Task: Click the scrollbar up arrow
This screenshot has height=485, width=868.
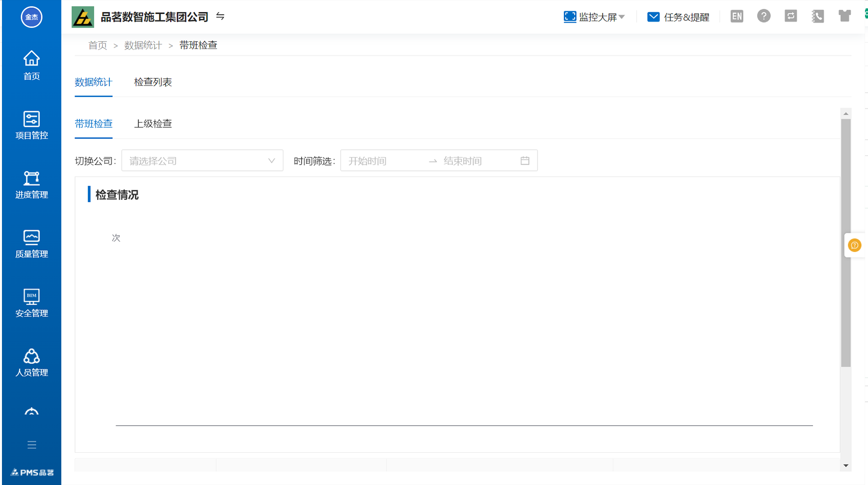Action: (x=846, y=114)
